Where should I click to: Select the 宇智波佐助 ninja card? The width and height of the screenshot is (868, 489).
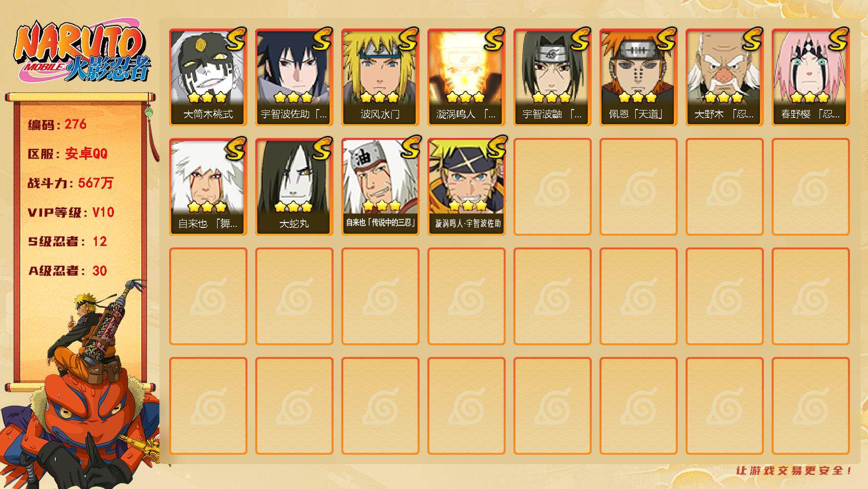294,77
